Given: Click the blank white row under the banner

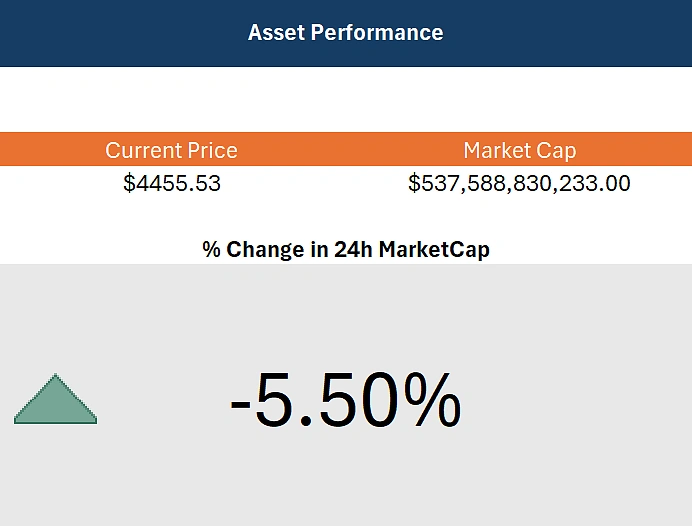Looking at the screenshot, I should click(345, 99).
